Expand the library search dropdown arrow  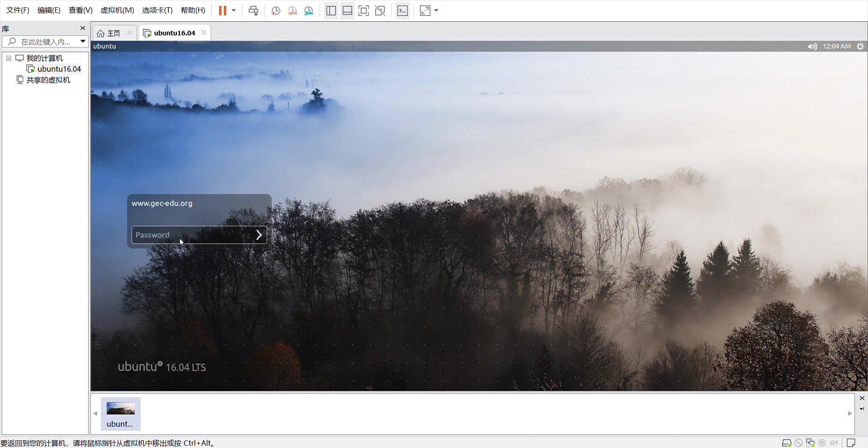coord(83,42)
